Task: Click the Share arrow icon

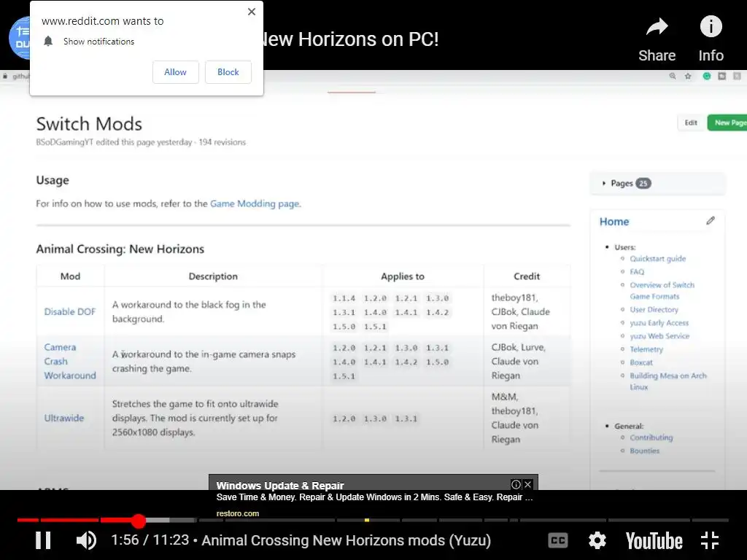Action: coord(657,27)
